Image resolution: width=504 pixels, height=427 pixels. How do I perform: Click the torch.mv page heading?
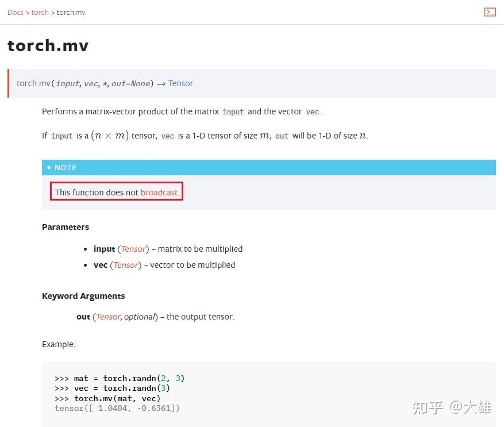pyautogui.click(x=48, y=45)
